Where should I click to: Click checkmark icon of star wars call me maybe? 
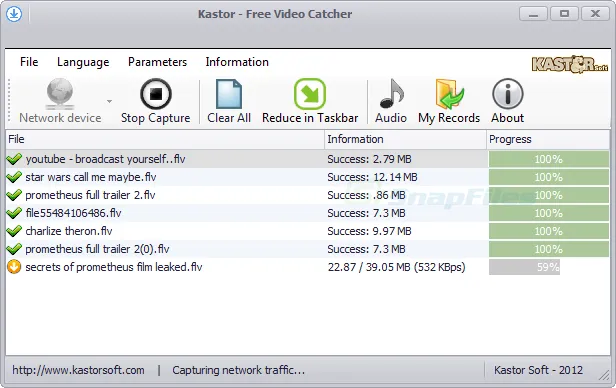14,177
